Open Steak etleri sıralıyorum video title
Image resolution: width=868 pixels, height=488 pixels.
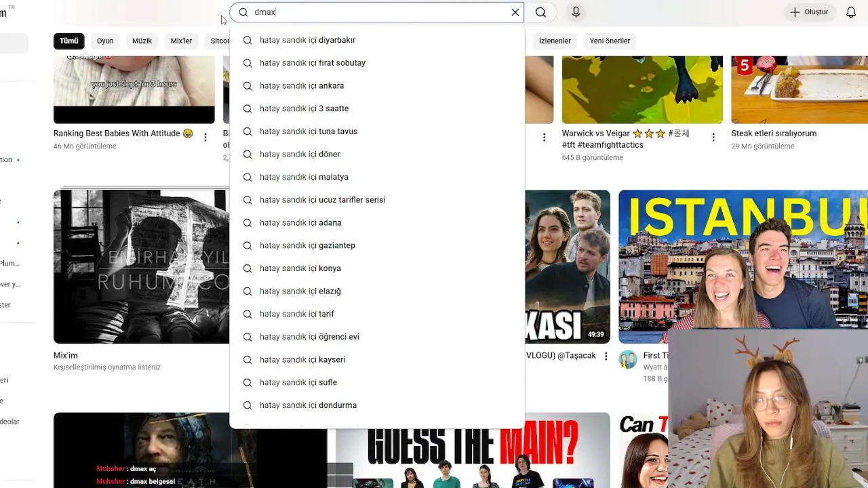click(x=774, y=134)
